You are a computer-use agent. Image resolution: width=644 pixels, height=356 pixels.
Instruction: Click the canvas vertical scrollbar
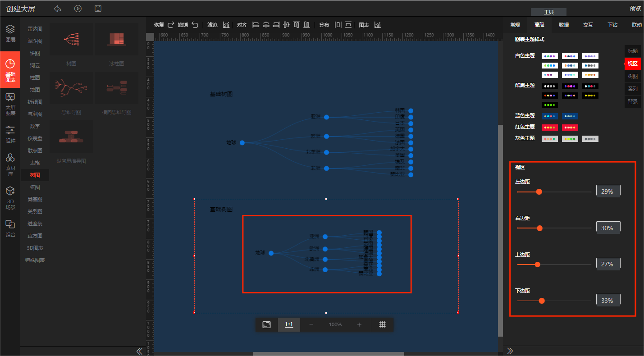click(500, 230)
